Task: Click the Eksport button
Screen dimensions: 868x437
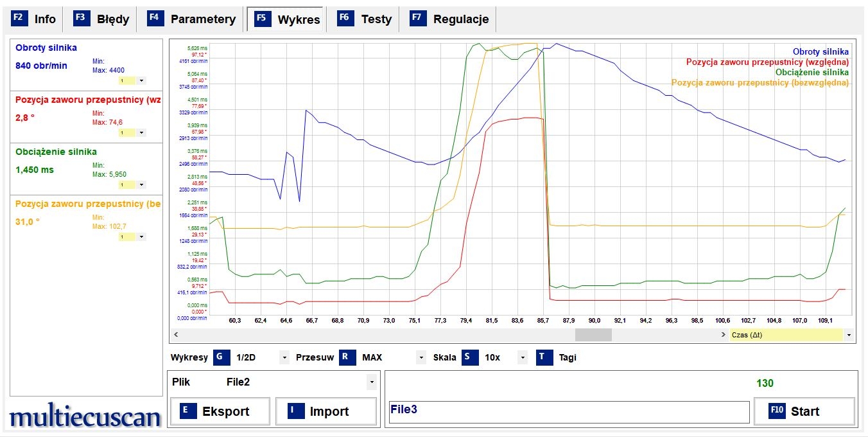Action: point(220,411)
